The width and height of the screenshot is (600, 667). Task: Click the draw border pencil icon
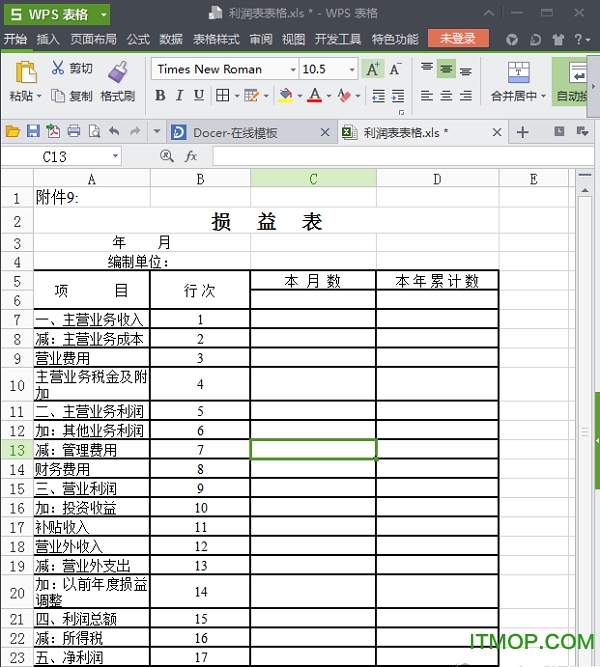coord(251,95)
